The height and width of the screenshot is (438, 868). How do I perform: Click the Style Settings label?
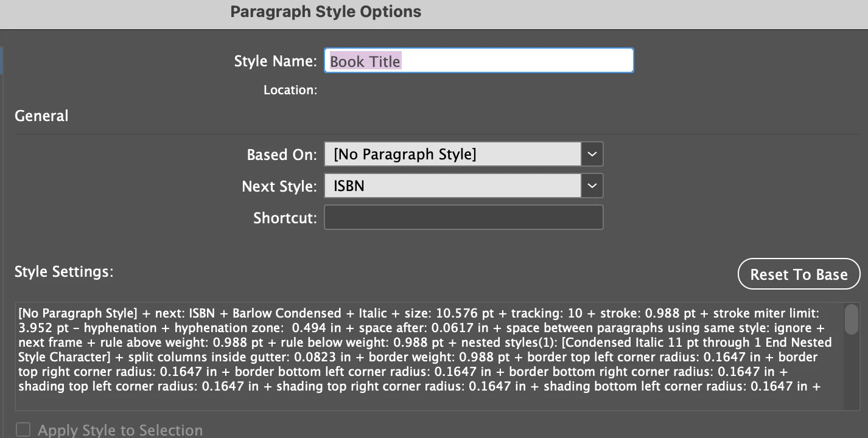64,271
